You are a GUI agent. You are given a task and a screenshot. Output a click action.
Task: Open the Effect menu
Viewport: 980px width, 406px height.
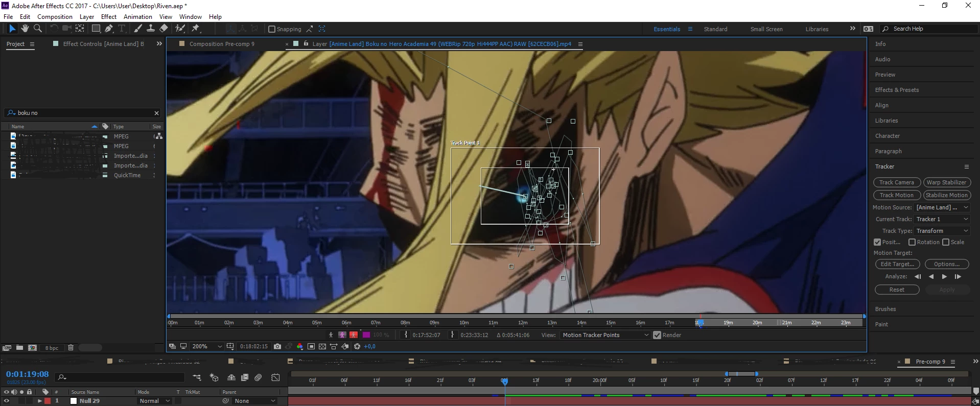108,16
